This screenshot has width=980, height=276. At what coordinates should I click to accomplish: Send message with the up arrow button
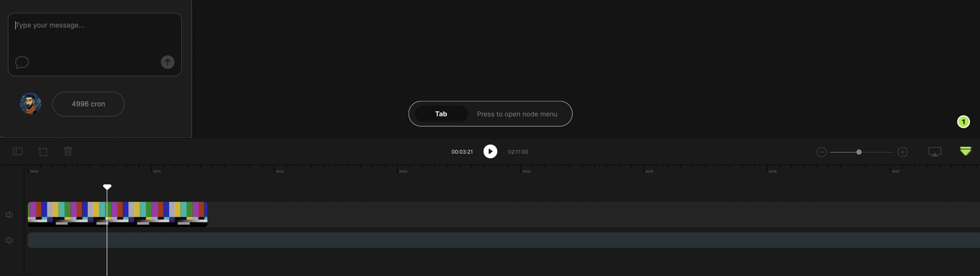click(x=167, y=62)
